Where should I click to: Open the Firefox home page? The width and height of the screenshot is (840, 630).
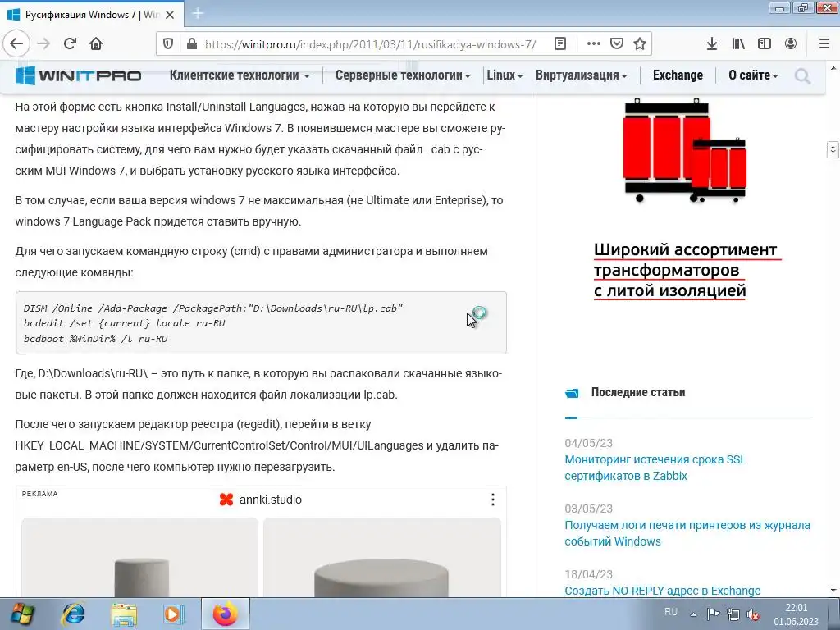pos(96,43)
